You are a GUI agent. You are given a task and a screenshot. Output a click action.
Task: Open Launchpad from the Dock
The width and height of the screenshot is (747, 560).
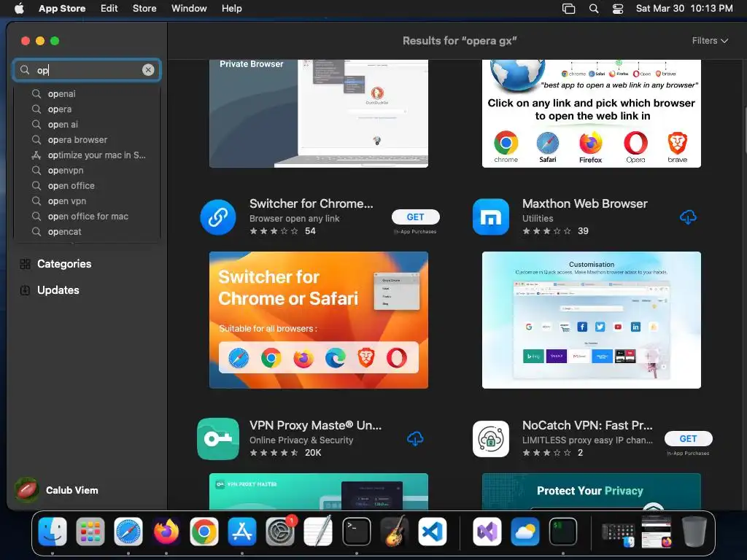click(x=90, y=532)
